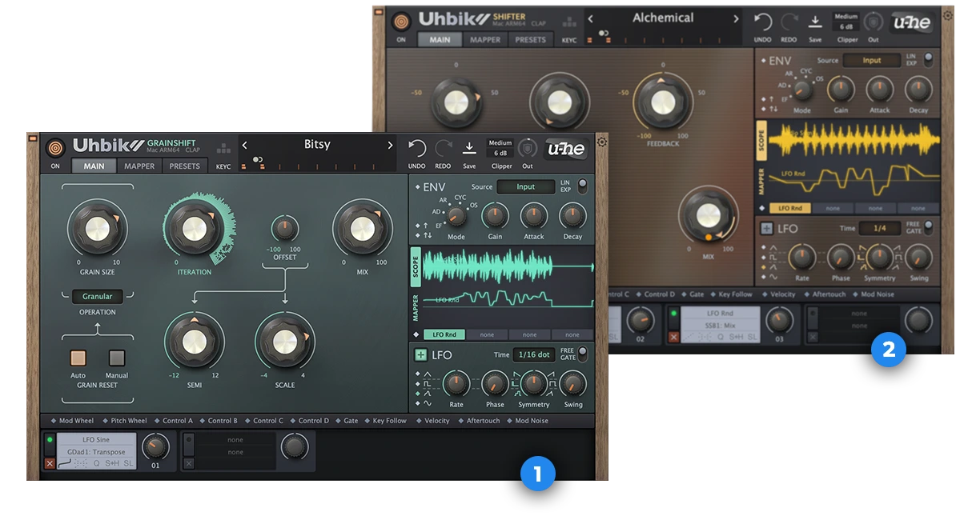Open the Granular operation dropdown
Viewport: 980px width, 528px height.
[98, 296]
